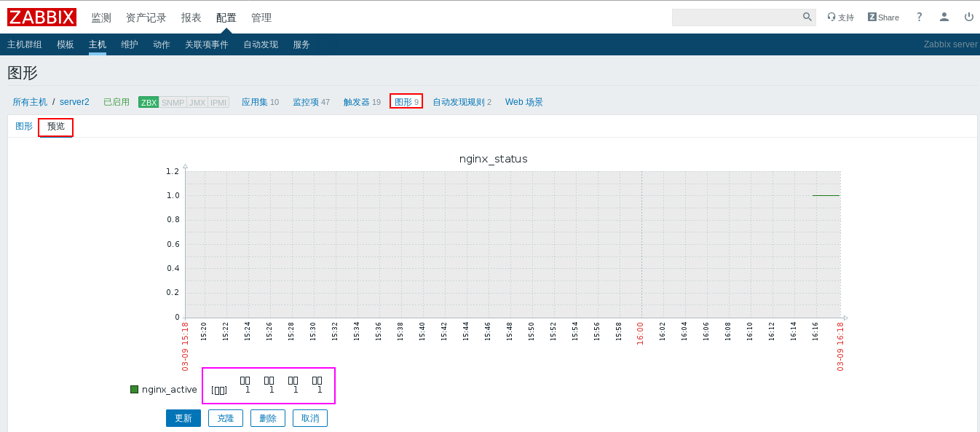The height and width of the screenshot is (432, 980).
Task: Click the JMX availability badge
Action: tap(197, 102)
